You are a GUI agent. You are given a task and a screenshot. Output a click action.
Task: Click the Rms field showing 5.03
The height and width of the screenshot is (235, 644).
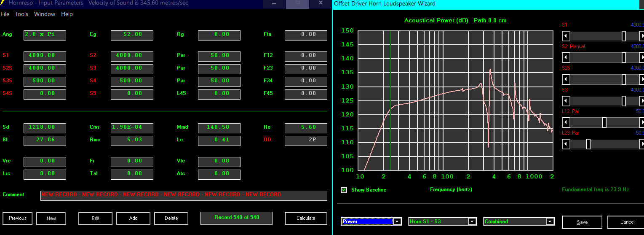click(132, 140)
